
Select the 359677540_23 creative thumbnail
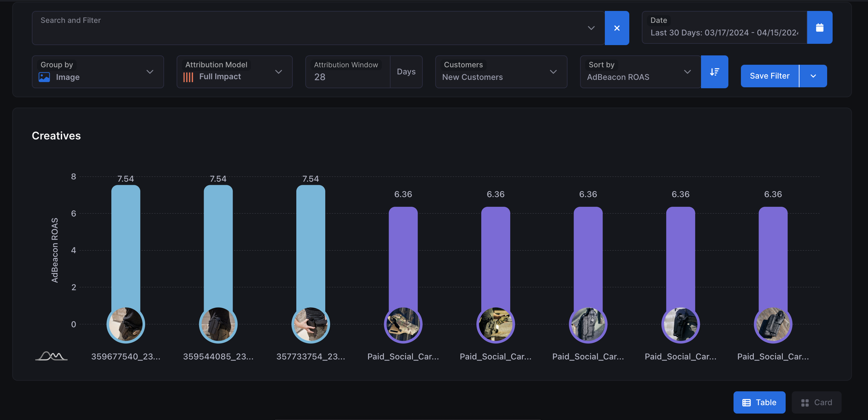click(x=126, y=324)
